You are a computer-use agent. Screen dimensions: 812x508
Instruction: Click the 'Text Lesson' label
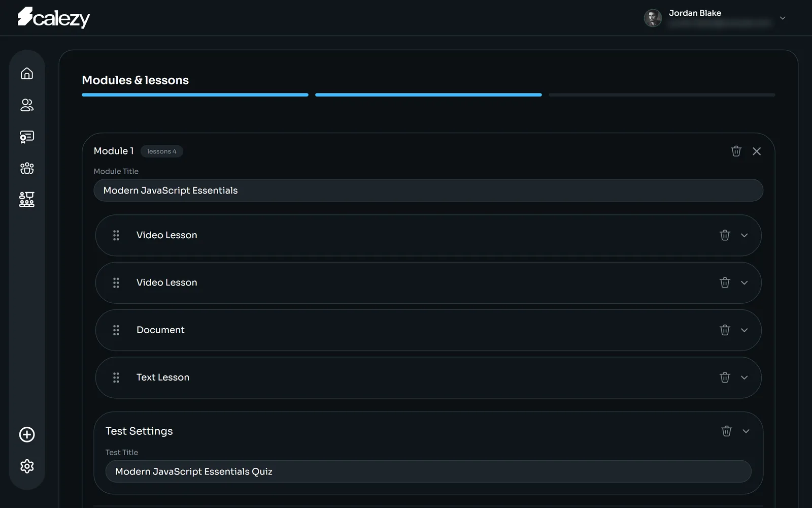(163, 377)
